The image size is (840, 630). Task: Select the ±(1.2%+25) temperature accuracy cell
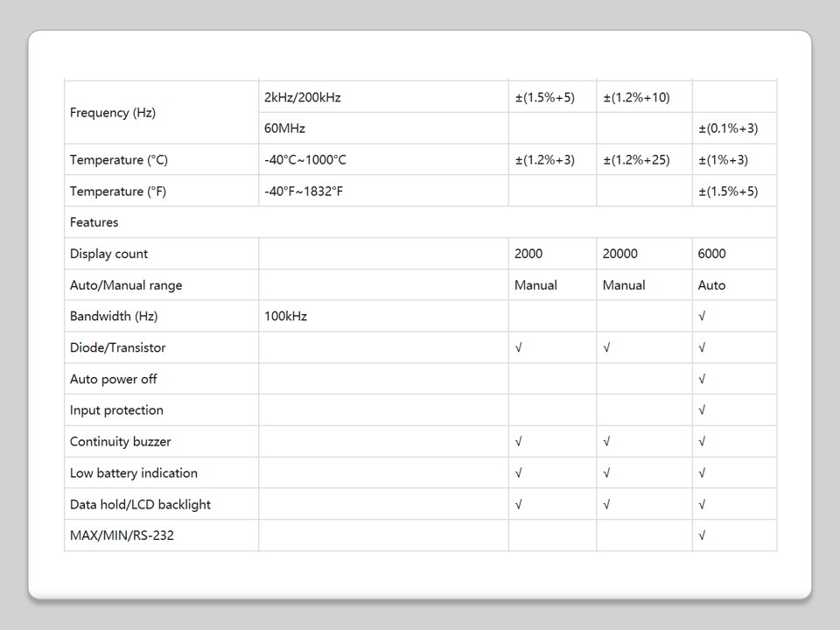pos(636,160)
